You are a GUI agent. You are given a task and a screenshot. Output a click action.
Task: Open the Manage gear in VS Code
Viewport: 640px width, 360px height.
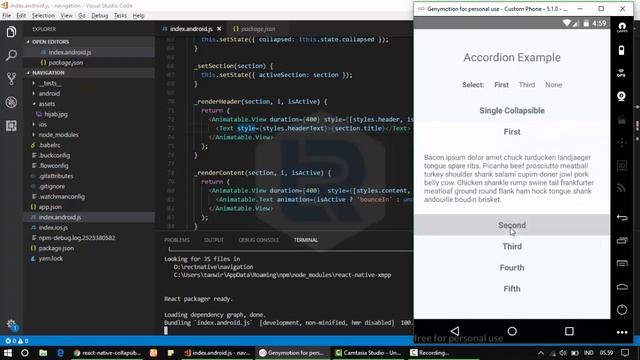coord(11,325)
